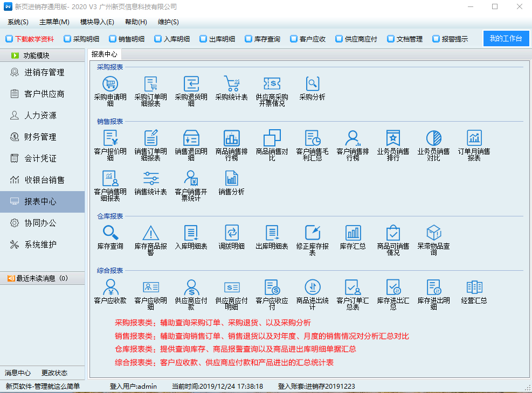
Task: Open 供应商应付款 report
Action: [x=191, y=287]
